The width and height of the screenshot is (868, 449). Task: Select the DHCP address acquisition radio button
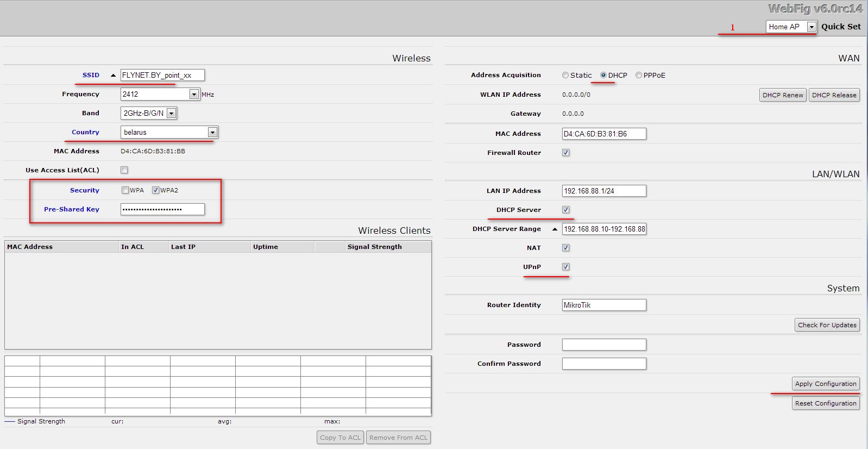pyautogui.click(x=603, y=76)
